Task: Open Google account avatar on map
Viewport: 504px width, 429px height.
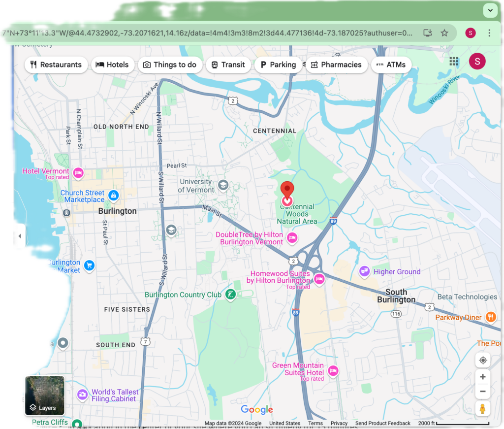Action: tap(477, 61)
